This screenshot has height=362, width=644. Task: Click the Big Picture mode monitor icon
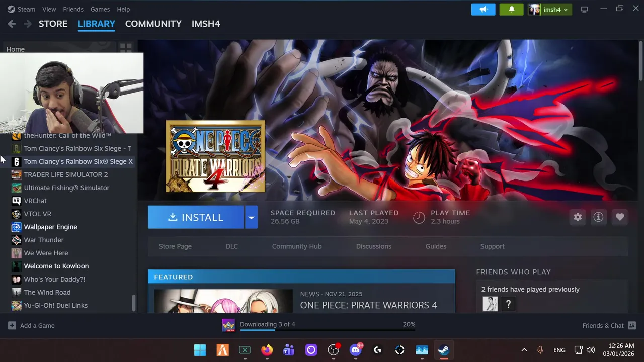pos(584,10)
